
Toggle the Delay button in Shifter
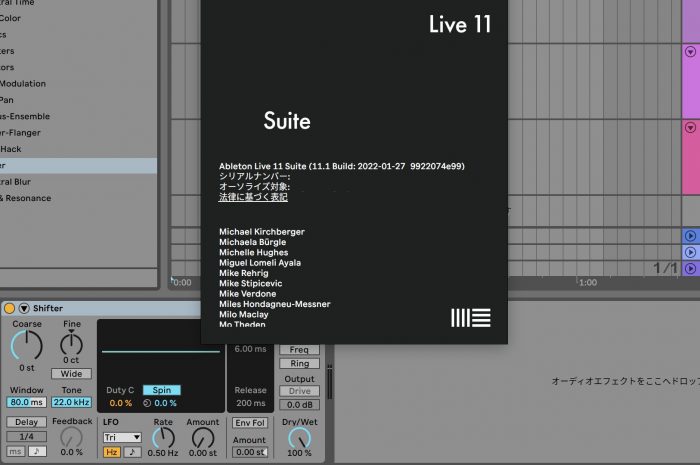[27, 422]
